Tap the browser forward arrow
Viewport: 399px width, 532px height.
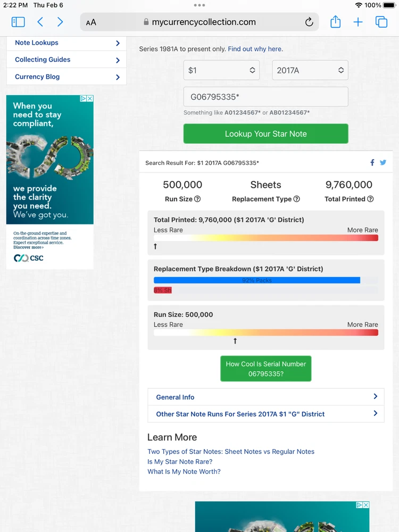pos(60,22)
